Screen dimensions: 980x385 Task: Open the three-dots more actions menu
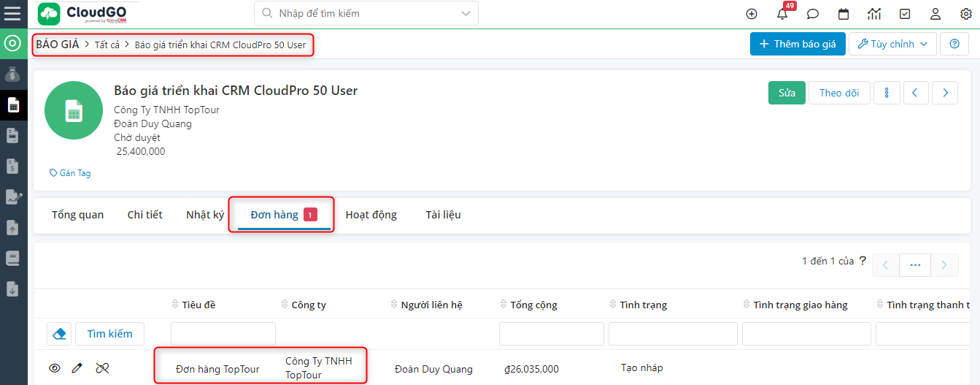[x=887, y=93]
